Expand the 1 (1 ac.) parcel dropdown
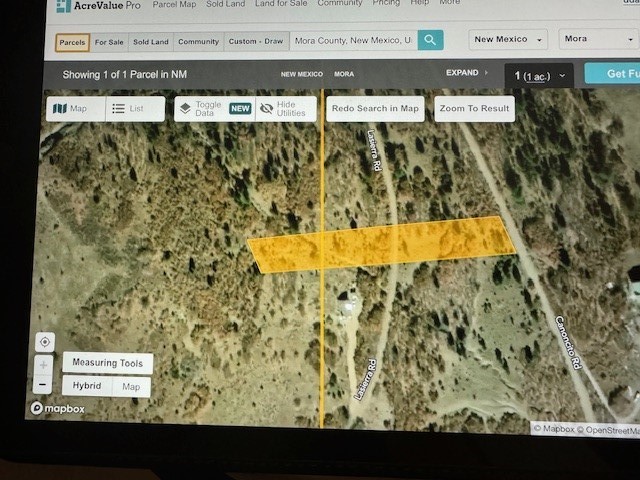This screenshot has height=480, width=640. point(540,75)
